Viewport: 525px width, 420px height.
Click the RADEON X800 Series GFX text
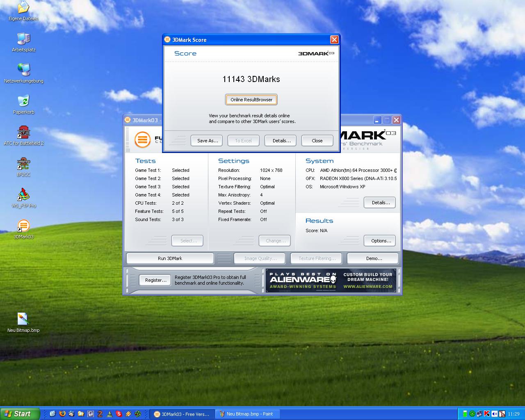coord(358,178)
